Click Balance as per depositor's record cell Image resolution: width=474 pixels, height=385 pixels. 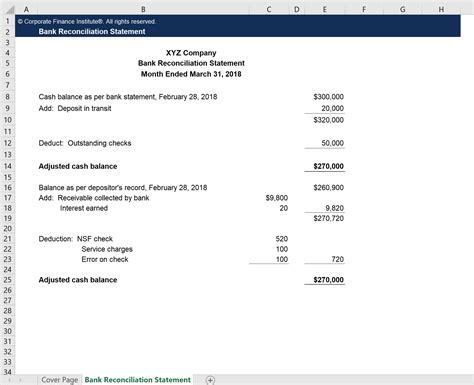(123, 187)
